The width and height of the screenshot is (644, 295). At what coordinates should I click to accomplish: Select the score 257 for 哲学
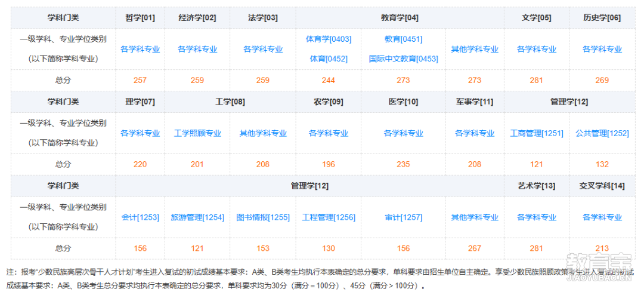[x=140, y=80]
